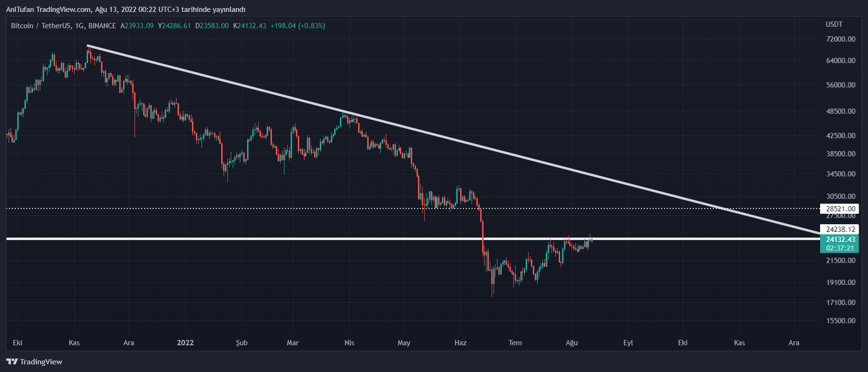This screenshot has height=372, width=868.
Task: Click the 15500.00 price axis label
Action: (841, 320)
